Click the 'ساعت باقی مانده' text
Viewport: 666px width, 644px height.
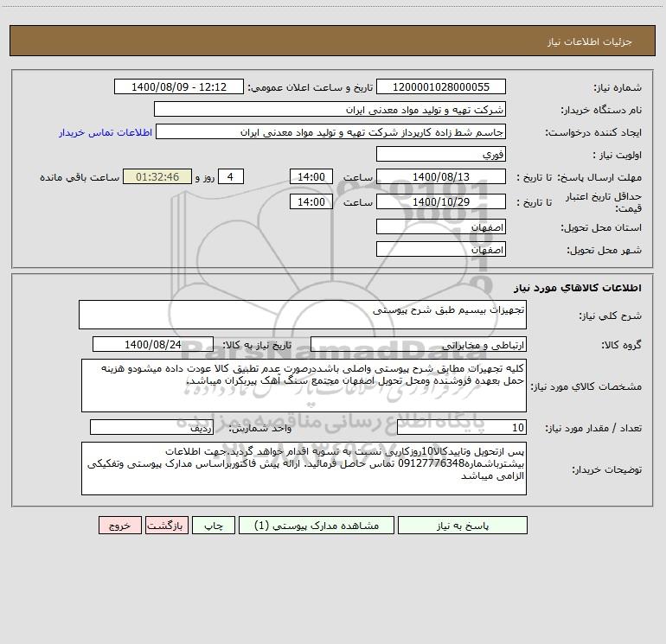coord(80,177)
